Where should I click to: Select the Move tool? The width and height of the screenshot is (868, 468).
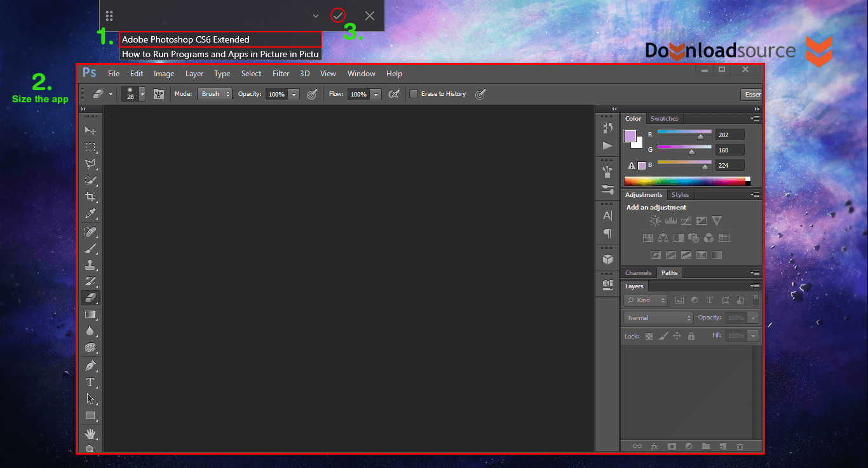point(90,130)
